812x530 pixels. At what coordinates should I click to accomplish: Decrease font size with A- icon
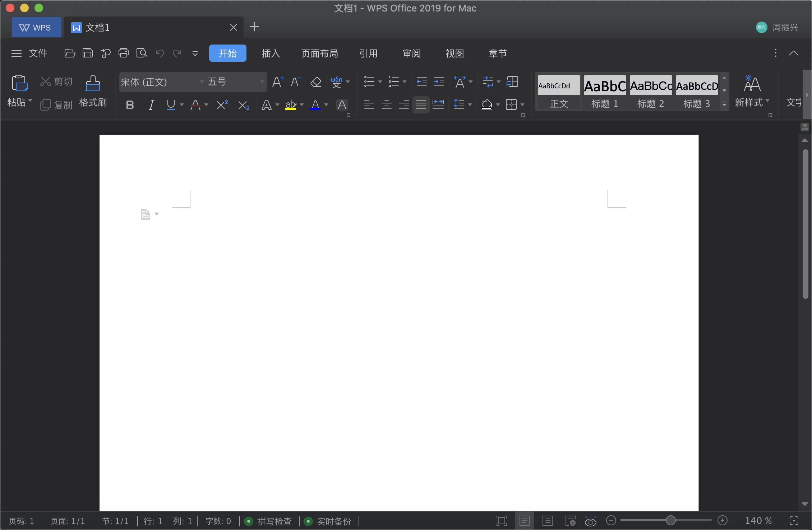pyautogui.click(x=296, y=82)
